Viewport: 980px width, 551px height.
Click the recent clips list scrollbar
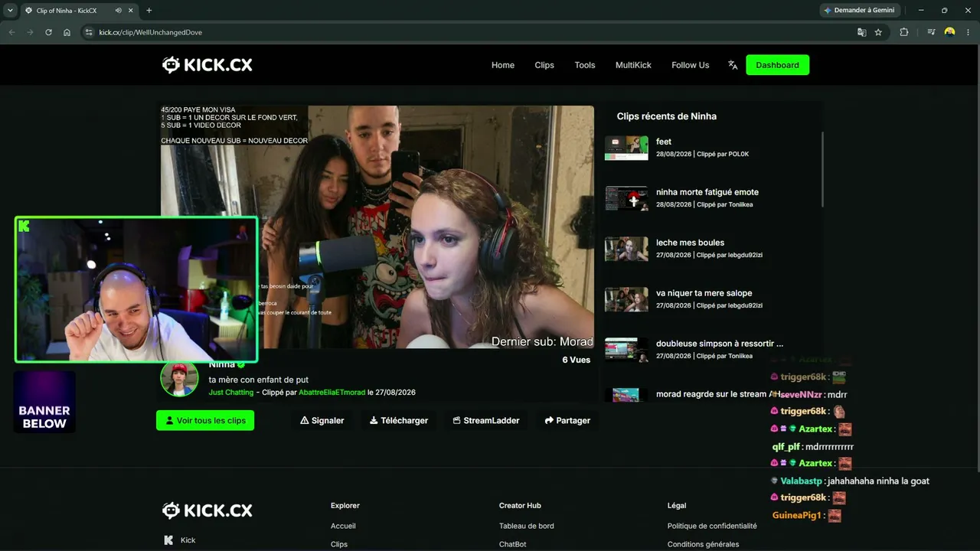point(823,168)
